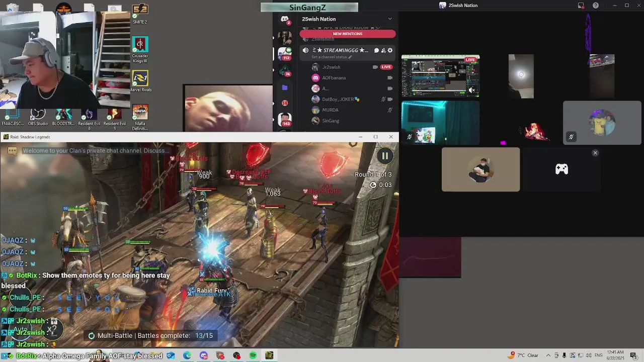Open the Raid clan chat bubble icon
This screenshot has height=362, width=644.
tap(13, 150)
